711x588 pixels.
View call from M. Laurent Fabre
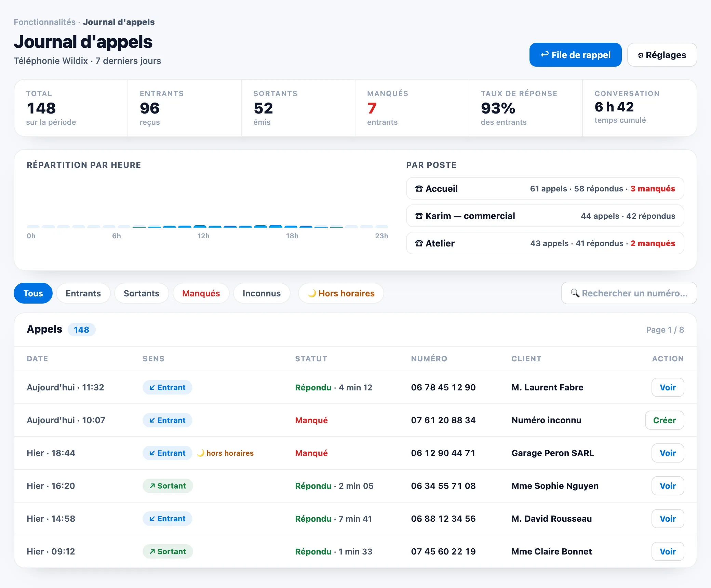click(x=668, y=387)
